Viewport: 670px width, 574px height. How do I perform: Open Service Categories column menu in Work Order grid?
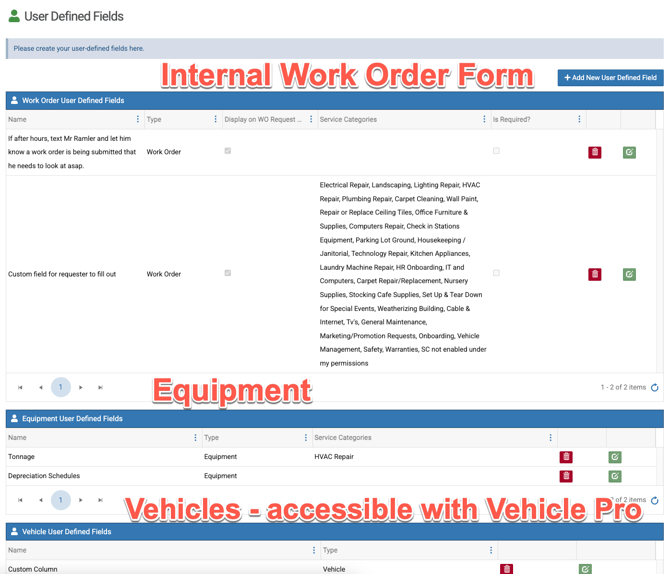484,119
